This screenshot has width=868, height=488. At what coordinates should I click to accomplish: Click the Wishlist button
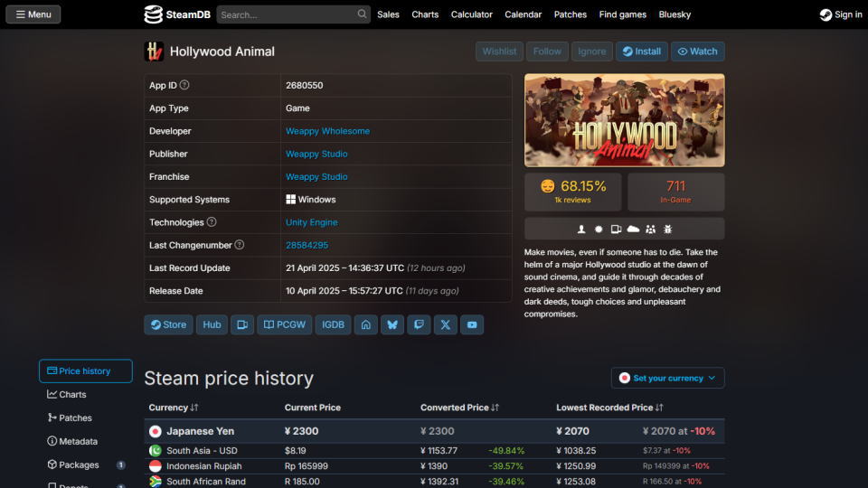[x=499, y=52]
